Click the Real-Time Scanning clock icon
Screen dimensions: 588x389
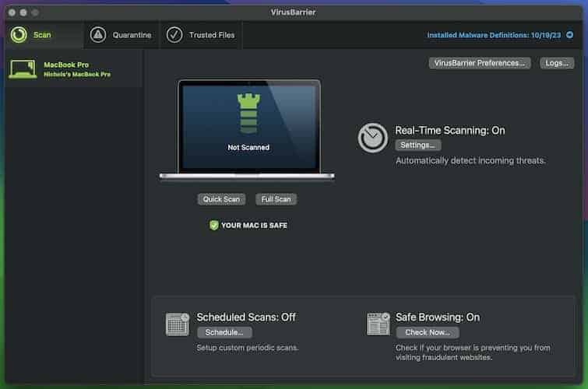[373, 138]
